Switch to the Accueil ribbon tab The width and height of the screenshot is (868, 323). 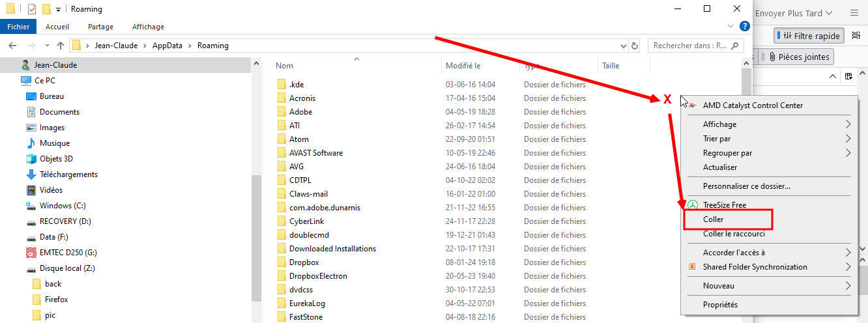click(x=57, y=27)
